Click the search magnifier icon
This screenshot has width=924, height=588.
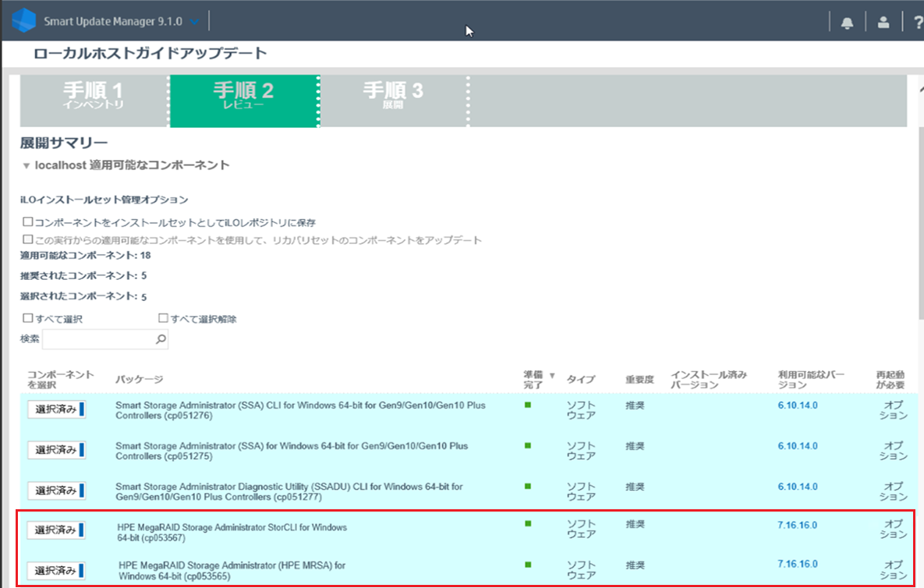pyautogui.click(x=161, y=338)
